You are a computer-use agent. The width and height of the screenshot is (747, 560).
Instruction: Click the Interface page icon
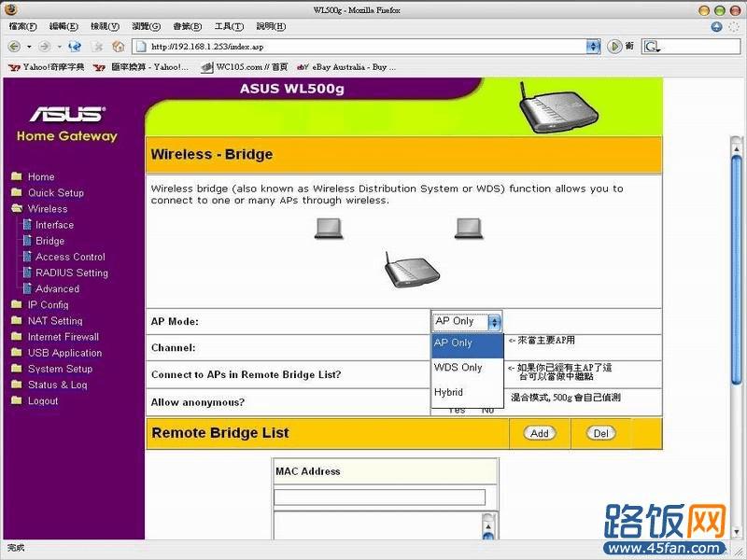tap(27, 225)
